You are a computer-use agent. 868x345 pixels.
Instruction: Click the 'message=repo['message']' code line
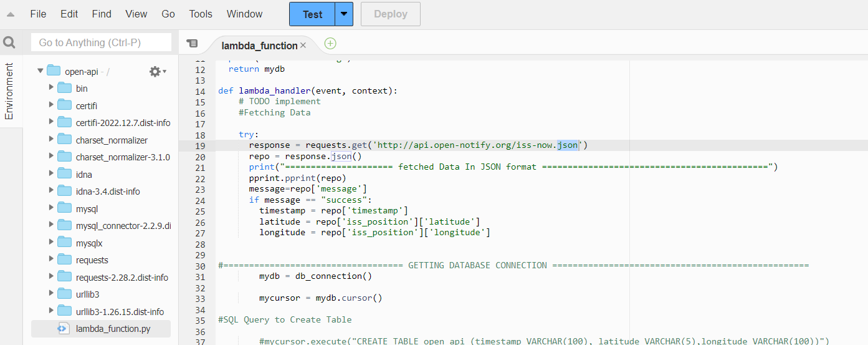coord(308,189)
